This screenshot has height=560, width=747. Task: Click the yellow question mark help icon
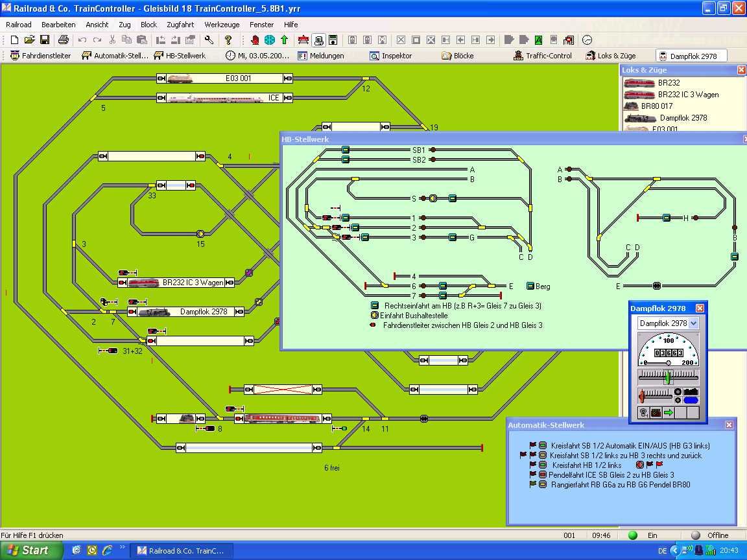click(x=228, y=40)
